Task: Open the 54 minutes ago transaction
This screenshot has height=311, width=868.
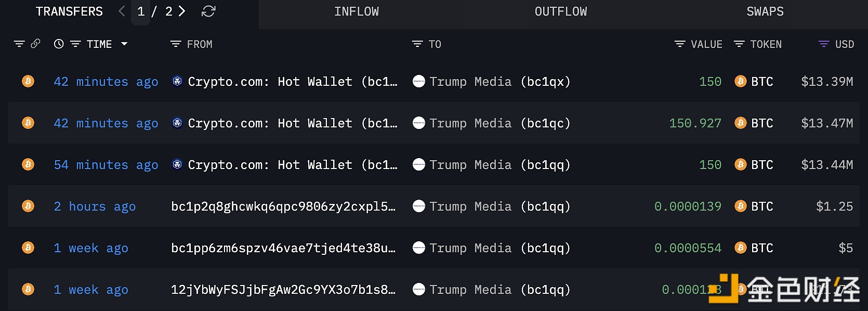Action: [106, 165]
